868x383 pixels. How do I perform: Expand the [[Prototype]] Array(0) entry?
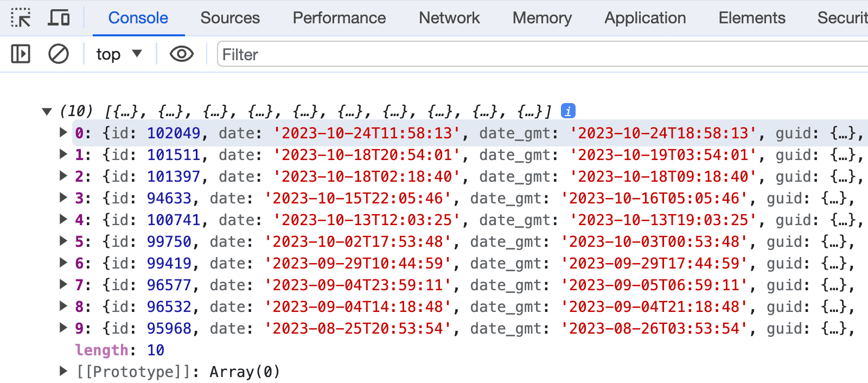point(63,371)
